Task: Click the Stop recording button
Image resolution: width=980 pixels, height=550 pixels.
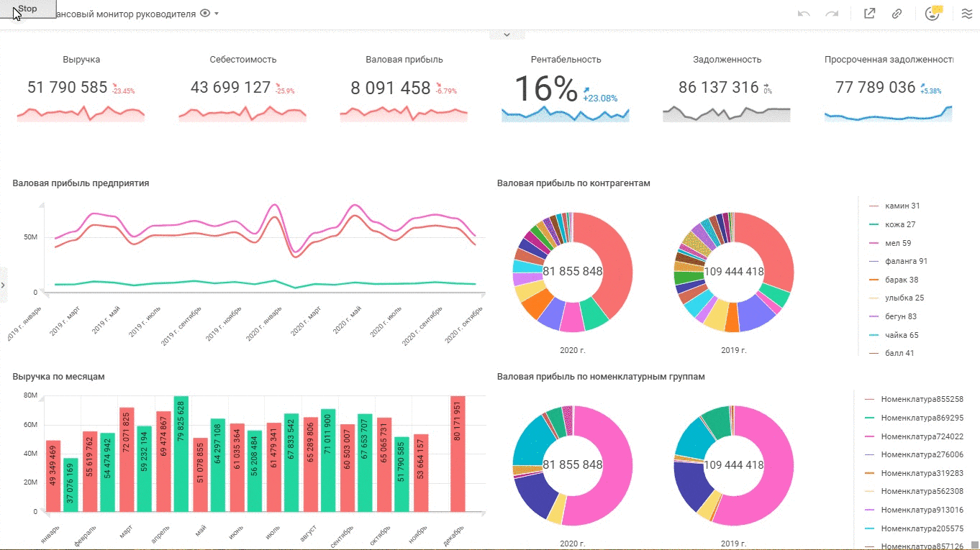Action: [28, 9]
